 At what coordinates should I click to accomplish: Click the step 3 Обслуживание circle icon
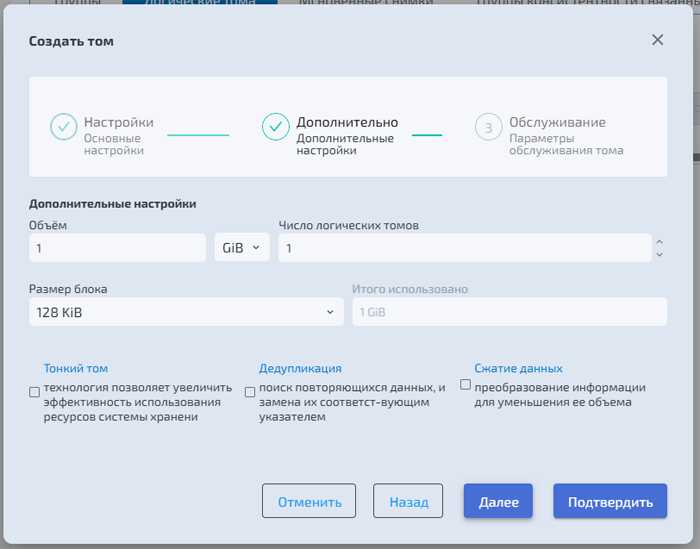488,127
